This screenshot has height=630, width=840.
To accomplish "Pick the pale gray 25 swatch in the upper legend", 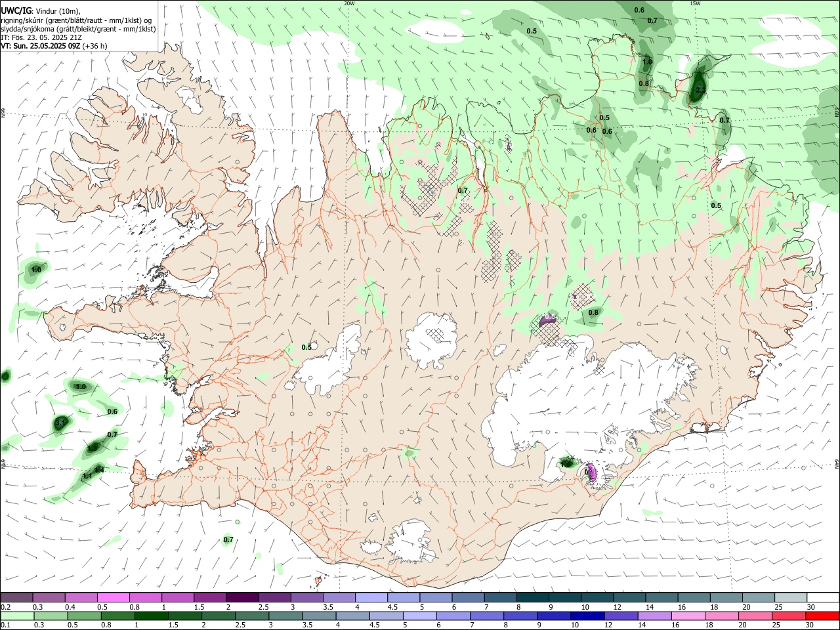I will [x=790, y=597].
